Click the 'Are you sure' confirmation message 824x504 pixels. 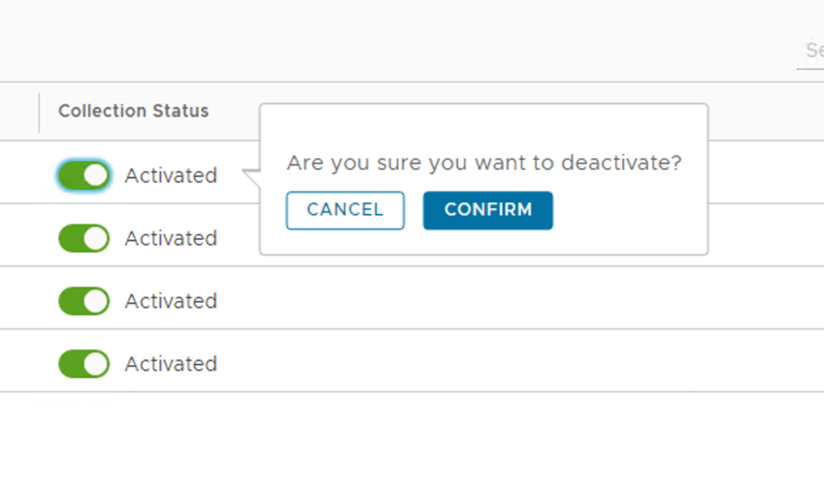click(484, 163)
